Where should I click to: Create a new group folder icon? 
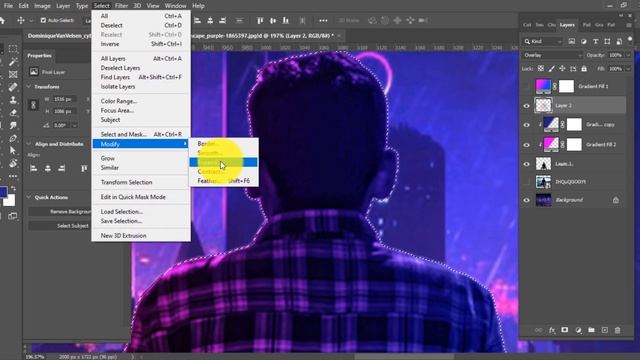pos(591,330)
